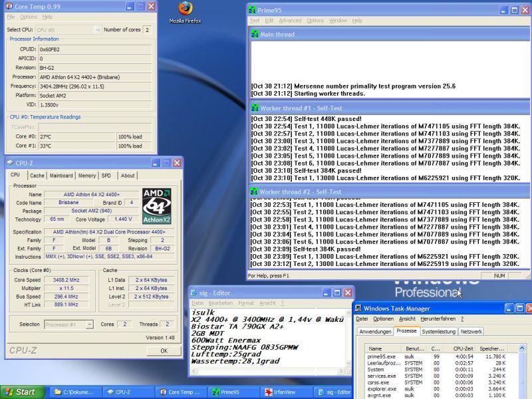532x399 pixels.
Task: Switch to the Cache tab in CPU-Z
Action: click(x=37, y=176)
